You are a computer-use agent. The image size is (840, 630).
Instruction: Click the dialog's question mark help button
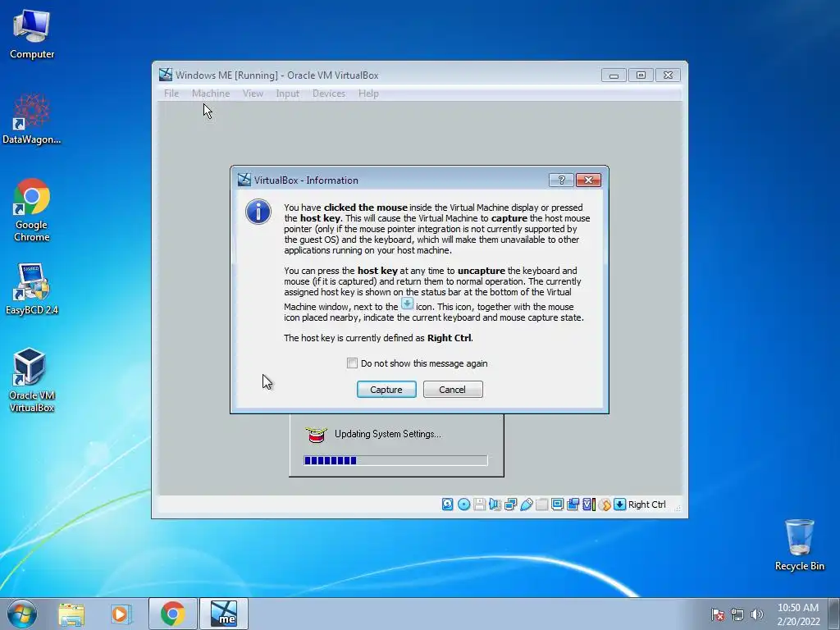pyautogui.click(x=561, y=180)
